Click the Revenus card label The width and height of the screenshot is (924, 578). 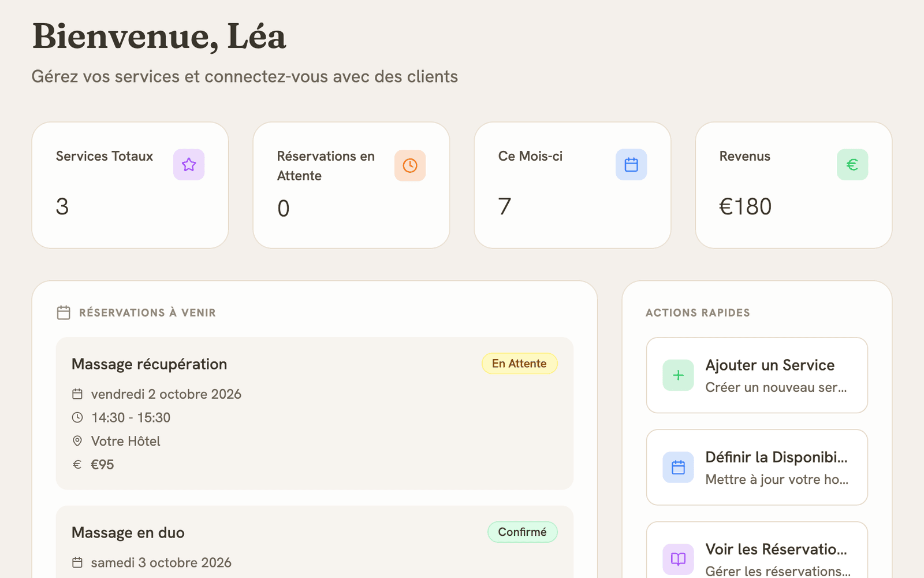click(x=744, y=156)
